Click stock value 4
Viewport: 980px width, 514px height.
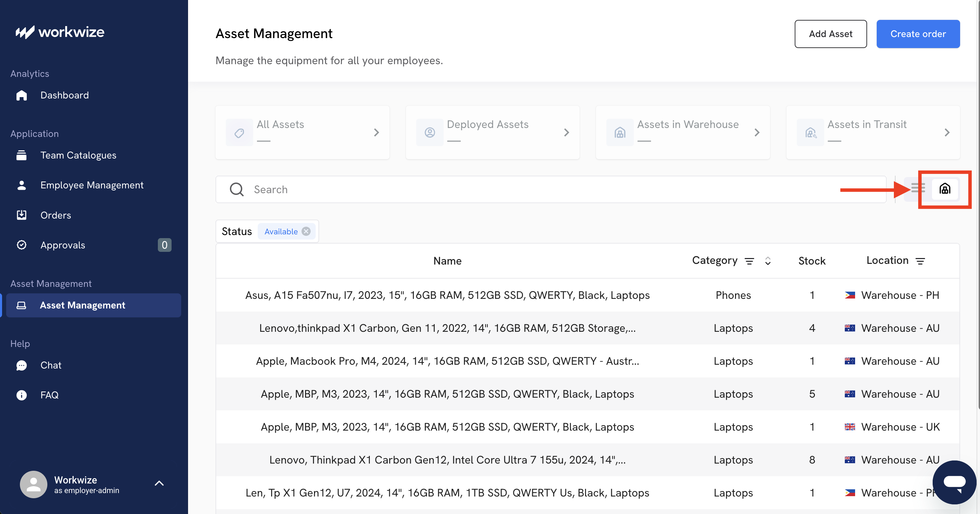coord(812,328)
